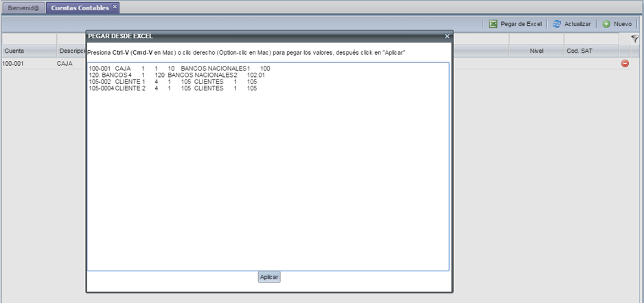
Task: Select the 100-001 account cell
Action: click(x=14, y=64)
